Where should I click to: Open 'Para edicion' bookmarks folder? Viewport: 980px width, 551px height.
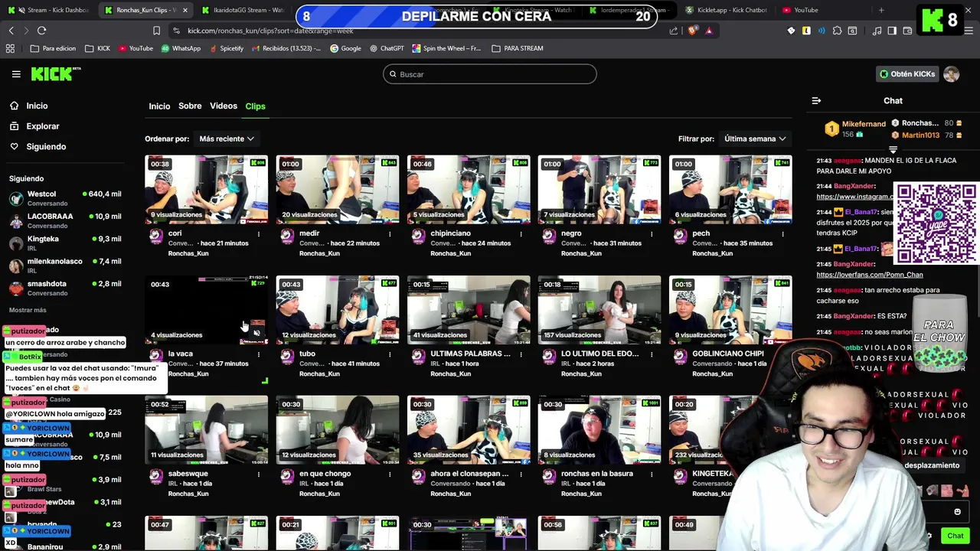(x=53, y=48)
